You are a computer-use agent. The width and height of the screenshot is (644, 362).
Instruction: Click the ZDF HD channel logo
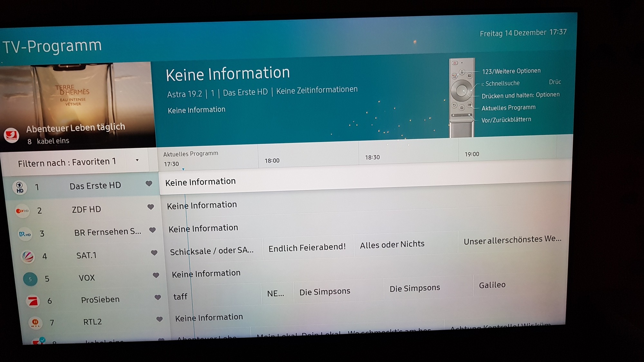pyautogui.click(x=23, y=211)
